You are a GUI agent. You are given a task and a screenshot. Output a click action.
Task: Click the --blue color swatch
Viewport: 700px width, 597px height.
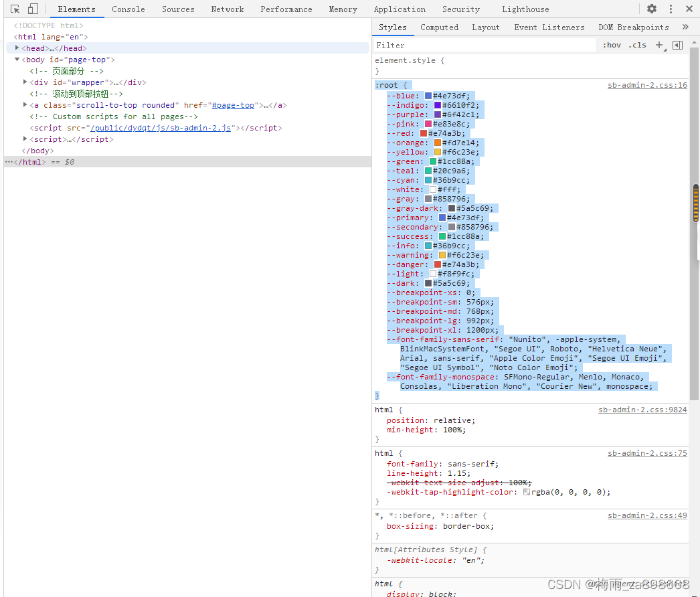point(428,96)
